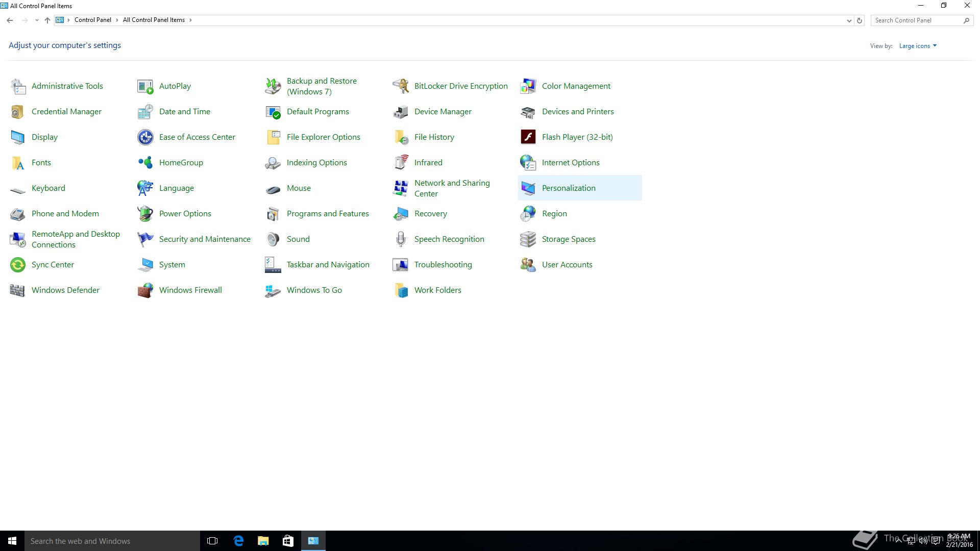Click the taskbar Search the web box
Viewport: 980px width, 551px height.
pyautogui.click(x=112, y=541)
